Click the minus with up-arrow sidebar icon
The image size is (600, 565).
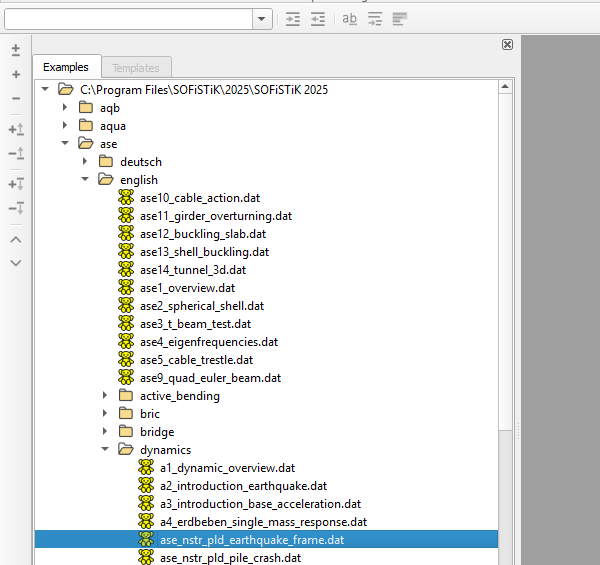click(x=16, y=153)
